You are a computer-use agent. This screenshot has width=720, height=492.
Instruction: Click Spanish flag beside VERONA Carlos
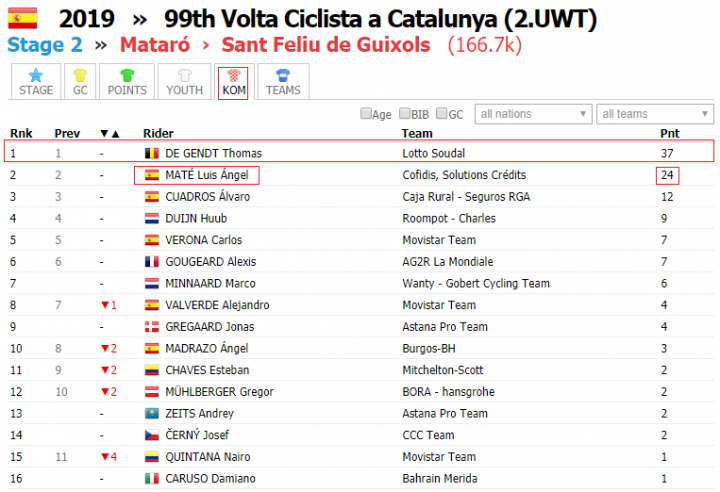[x=152, y=240]
